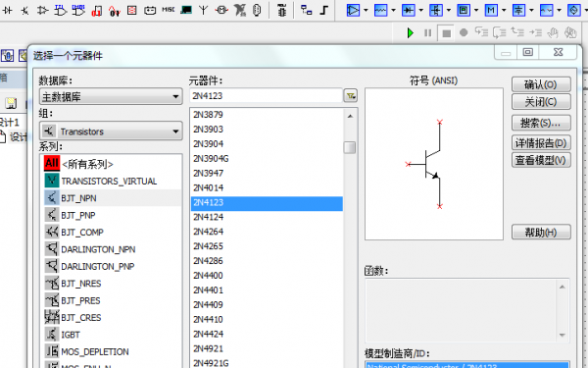The height and width of the screenshot is (368, 588).
Task: Select the DARLINGTON_PNP family
Action: 112,266
